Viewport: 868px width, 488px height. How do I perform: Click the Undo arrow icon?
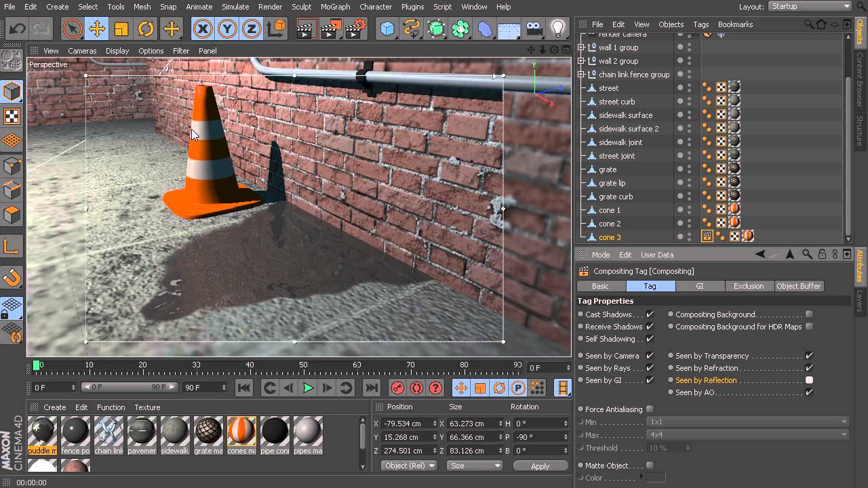click(x=18, y=29)
